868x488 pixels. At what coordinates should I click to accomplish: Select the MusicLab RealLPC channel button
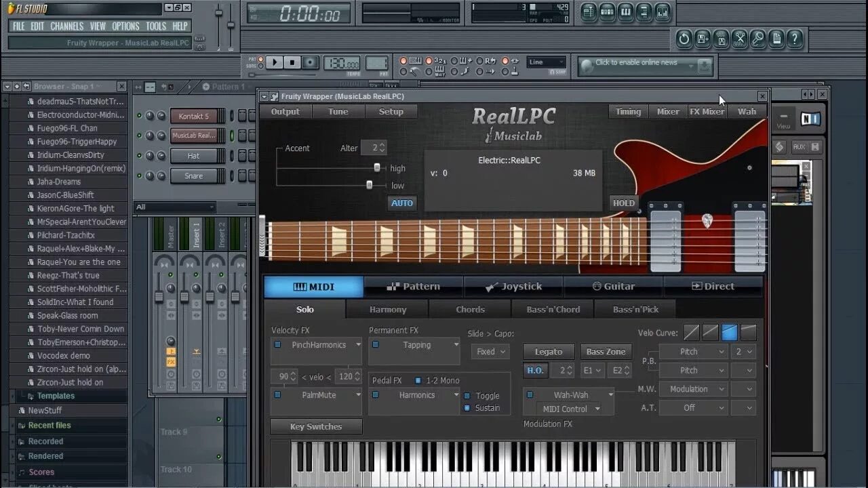194,136
